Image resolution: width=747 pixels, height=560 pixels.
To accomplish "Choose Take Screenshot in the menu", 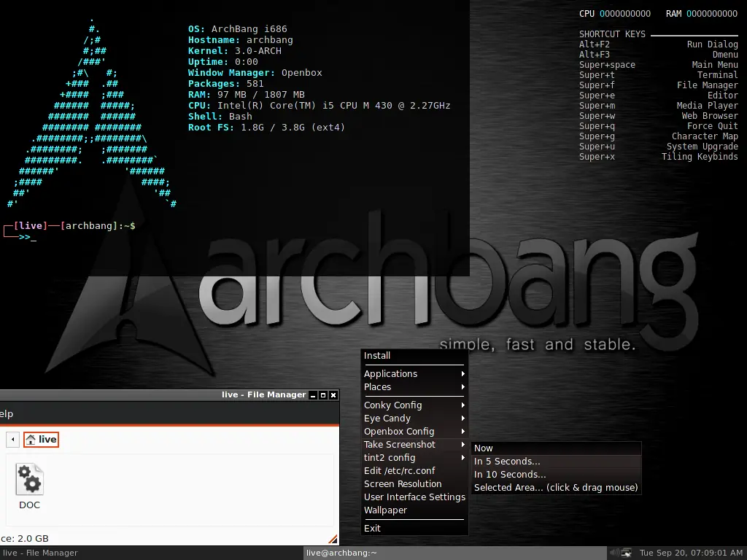I will pyautogui.click(x=414, y=444).
